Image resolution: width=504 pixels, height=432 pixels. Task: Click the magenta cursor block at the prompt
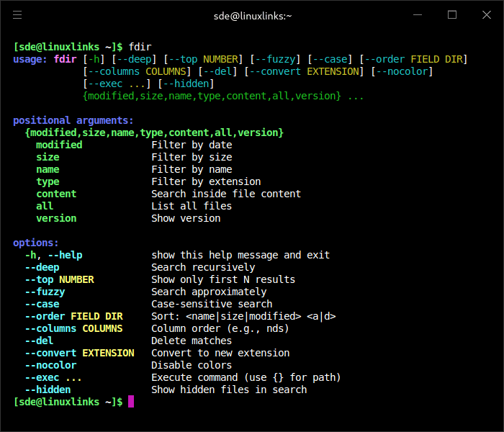(x=131, y=402)
